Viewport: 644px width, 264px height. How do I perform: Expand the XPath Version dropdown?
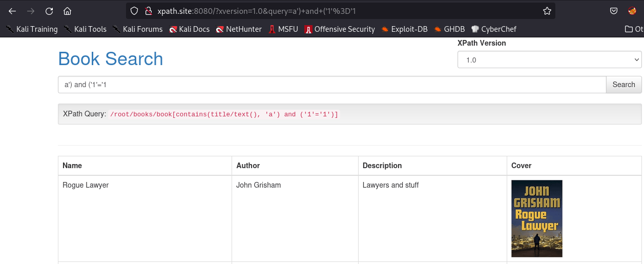[549, 59]
